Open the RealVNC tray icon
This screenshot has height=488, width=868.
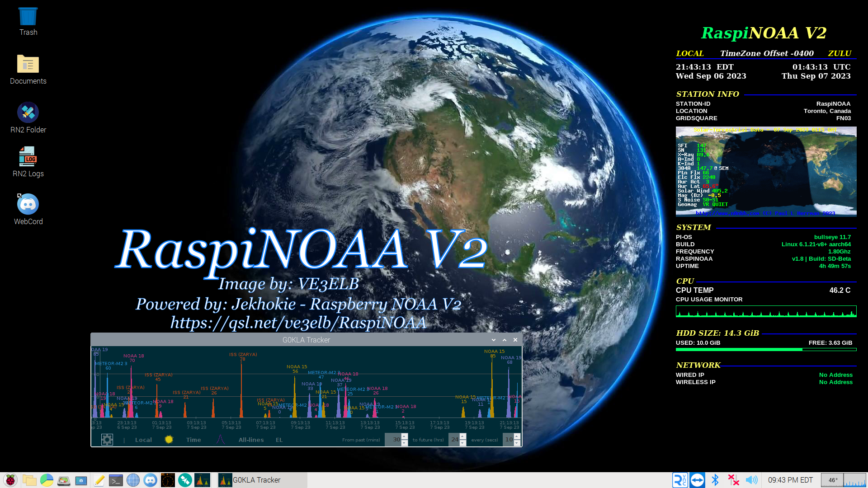(x=679, y=480)
